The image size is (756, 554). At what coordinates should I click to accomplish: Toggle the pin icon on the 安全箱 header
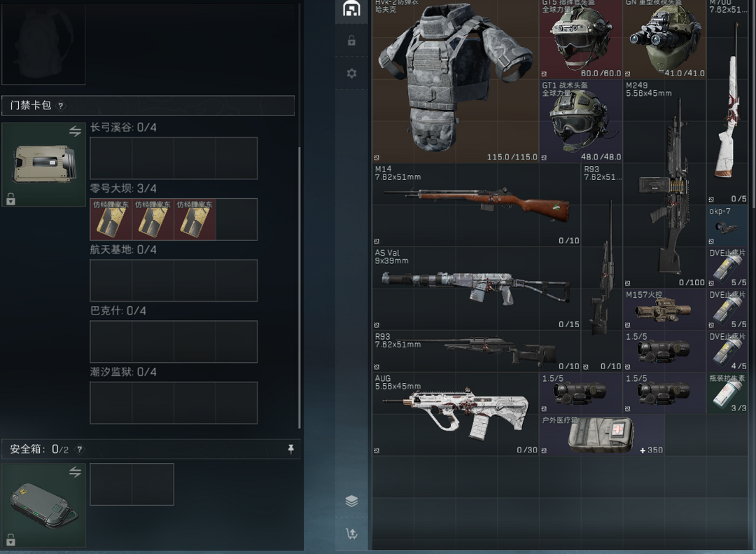coord(290,449)
